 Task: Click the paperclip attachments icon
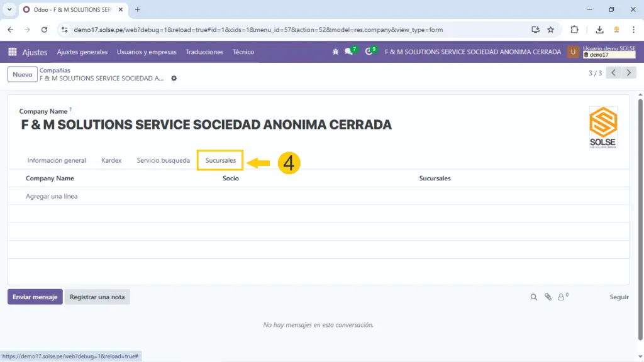click(x=548, y=297)
